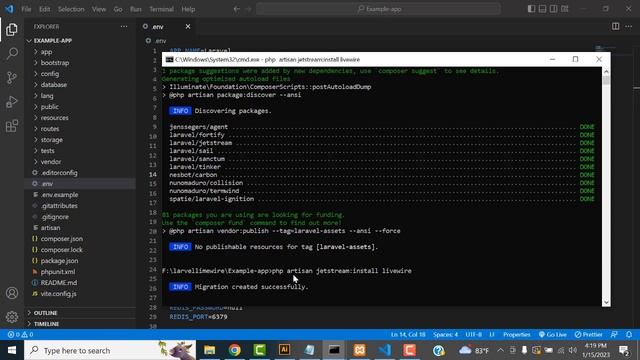This screenshot has width=640, height=360.
Task: Open the .env.example file
Action: pos(59,195)
